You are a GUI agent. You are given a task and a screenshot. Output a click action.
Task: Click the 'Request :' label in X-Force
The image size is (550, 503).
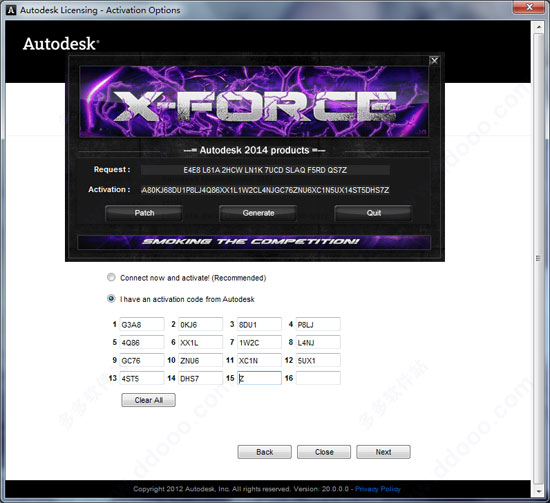(x=112, y=170)
